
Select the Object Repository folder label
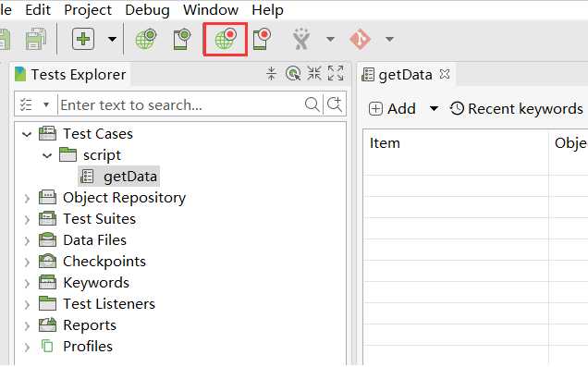point(125,198)
